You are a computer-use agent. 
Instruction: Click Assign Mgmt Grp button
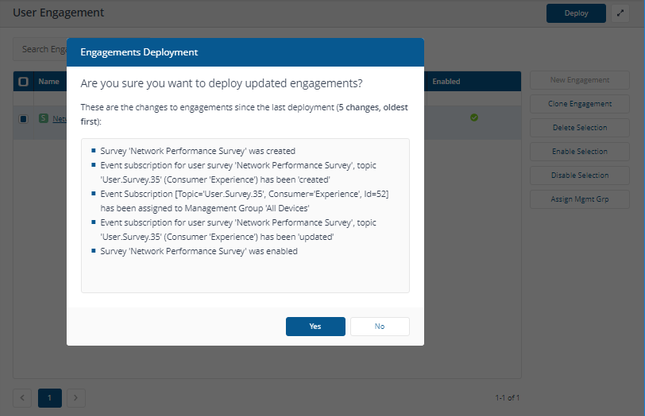coord(580,200)
